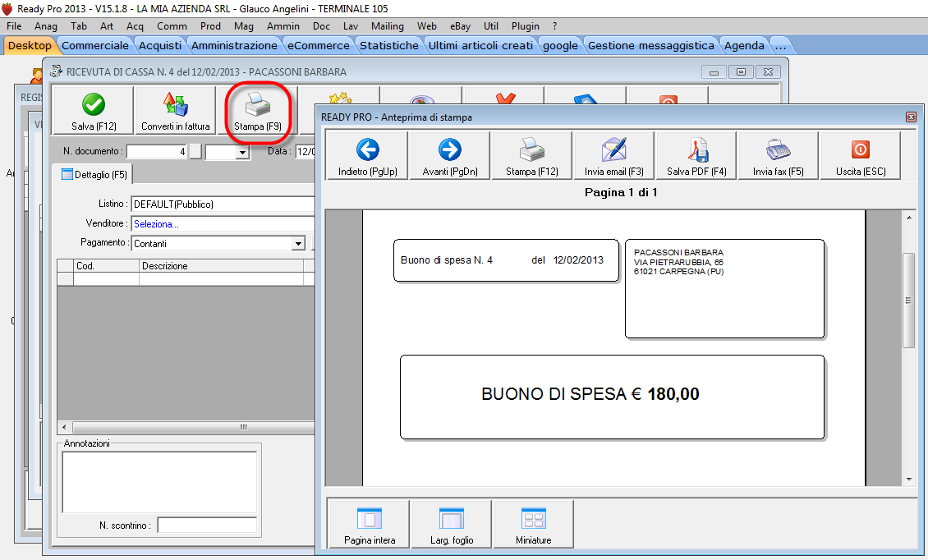Click the N. documento input field

157,152
